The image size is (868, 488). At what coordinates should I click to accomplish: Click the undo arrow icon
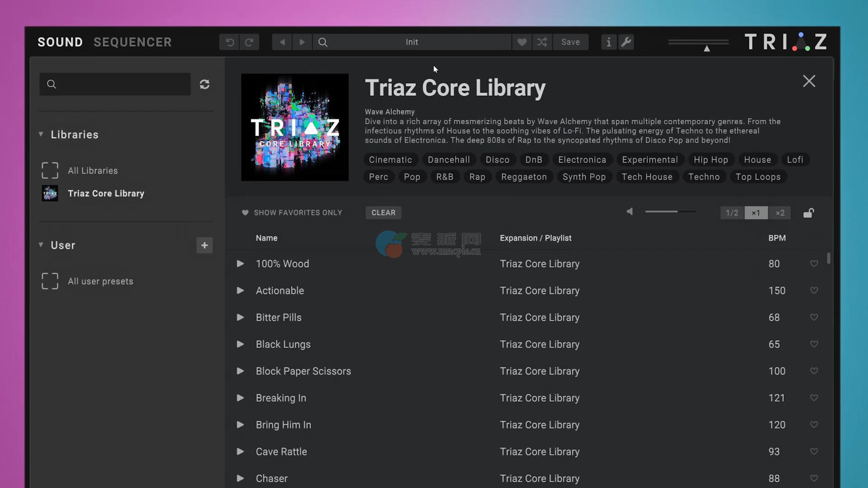coord(230,42)
